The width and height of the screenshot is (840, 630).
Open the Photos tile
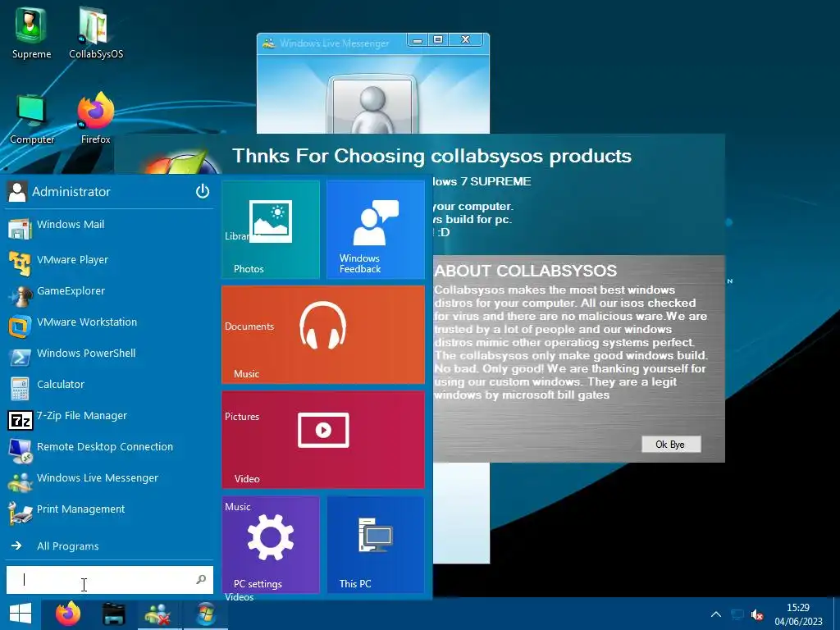[x=271, y=230]
